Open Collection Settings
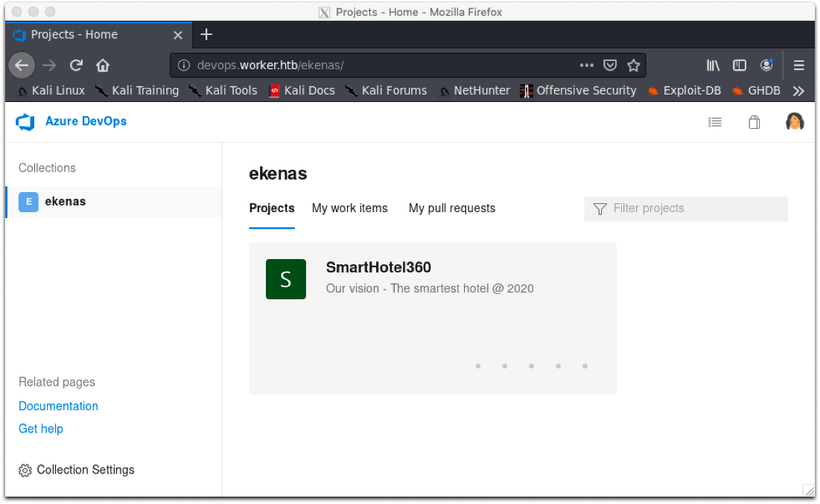 click(77, 470)
